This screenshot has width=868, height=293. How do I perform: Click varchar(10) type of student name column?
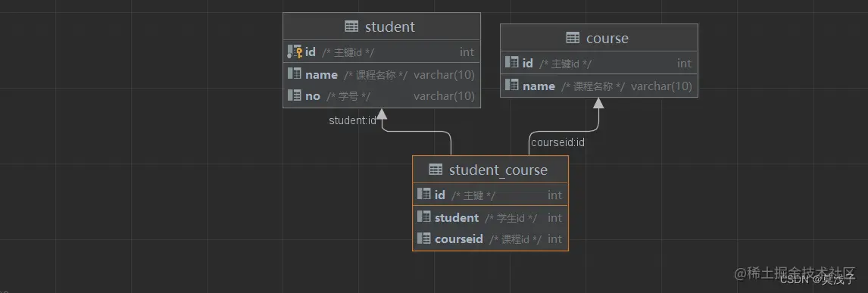(444, 75)
